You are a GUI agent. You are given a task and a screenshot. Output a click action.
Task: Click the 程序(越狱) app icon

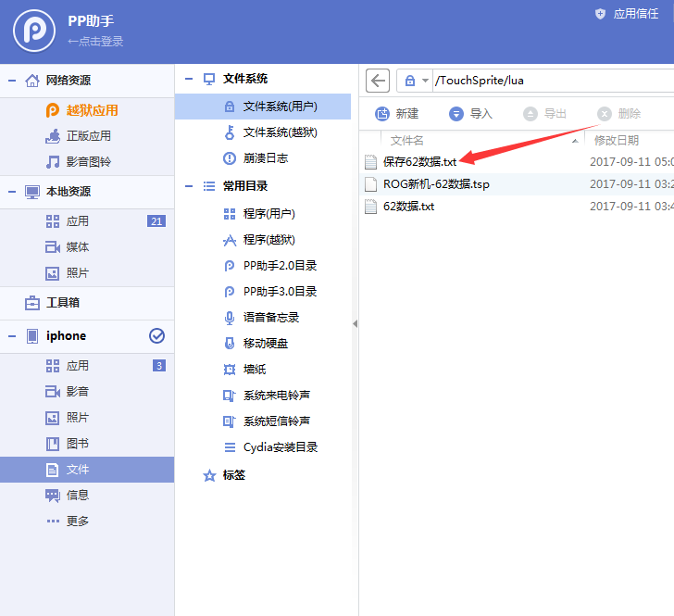click(x=230, y=240)
